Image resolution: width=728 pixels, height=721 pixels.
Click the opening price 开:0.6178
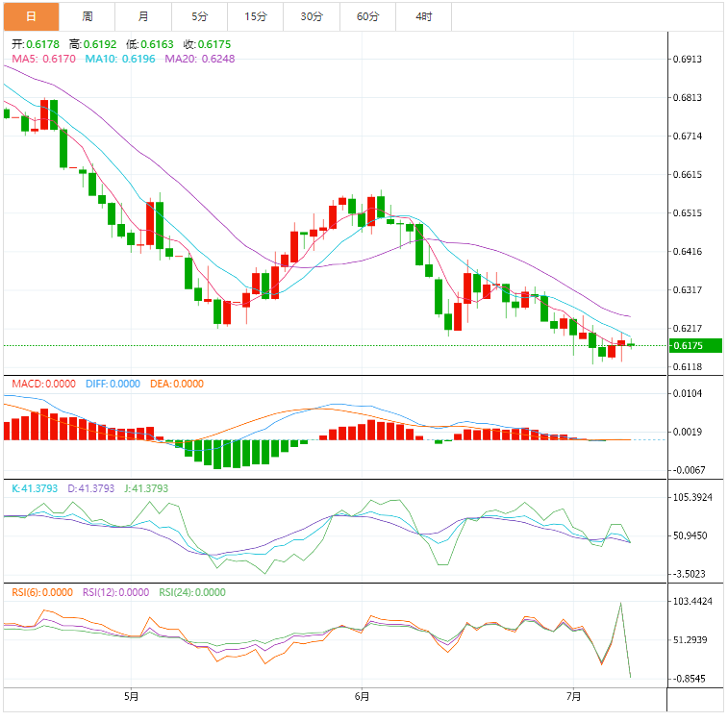coord(36,44)
